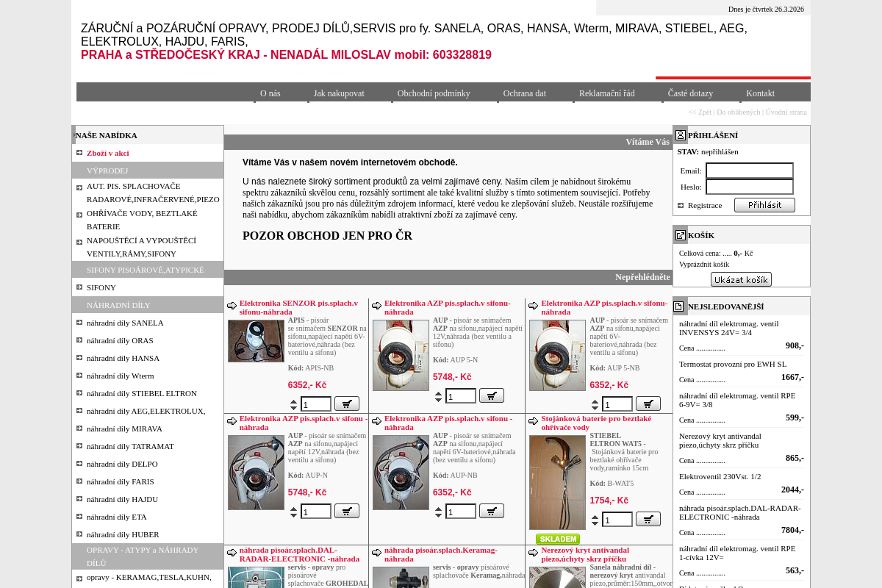
Task: Open Termostat provozní pro EWH SL
Action: click(733, 364)
